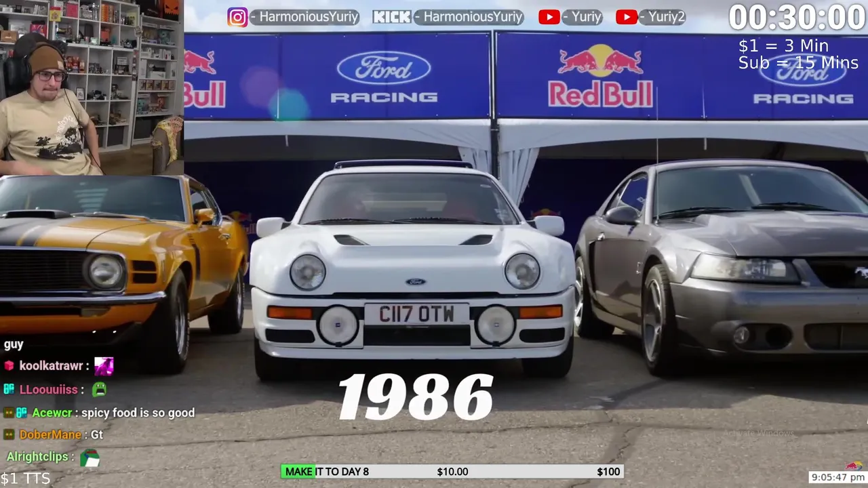
Task: Click koolkatrawr's red chat badge
Action: 9,366
